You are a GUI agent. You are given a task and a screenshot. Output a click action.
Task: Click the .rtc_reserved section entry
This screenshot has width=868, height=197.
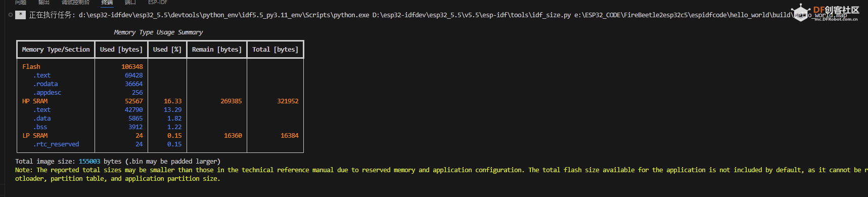tap(56, 144)
